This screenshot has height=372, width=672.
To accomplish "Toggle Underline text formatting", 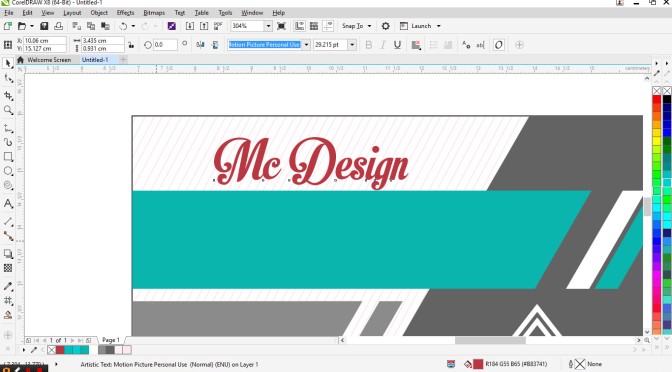I will click(397, 45).
